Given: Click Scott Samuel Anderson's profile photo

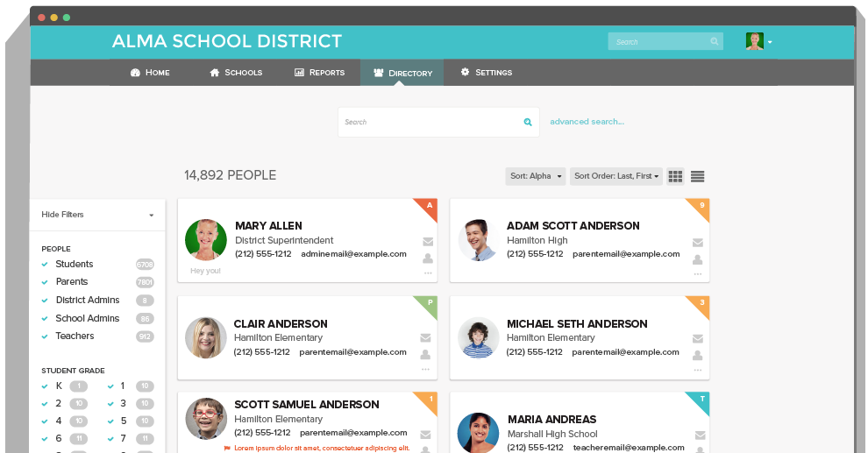Looking at the screenshot, I should point(206,419).
